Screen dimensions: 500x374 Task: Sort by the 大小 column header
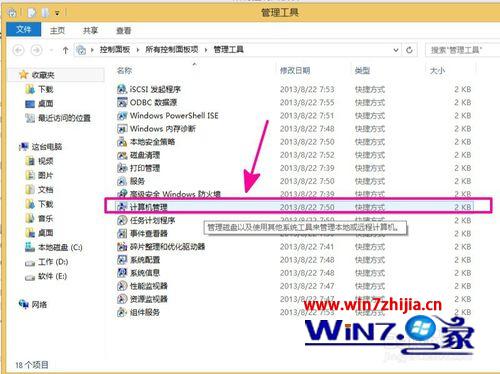(437, 70)
